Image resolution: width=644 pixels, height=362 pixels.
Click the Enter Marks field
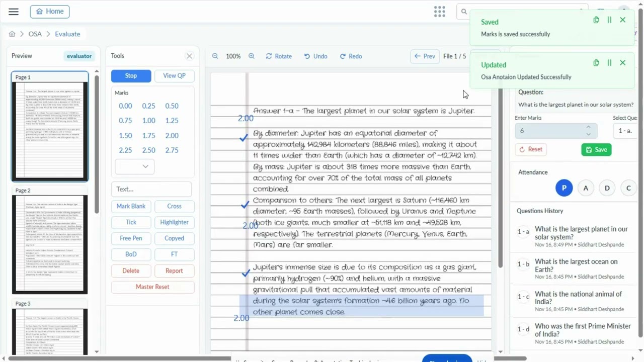coord(556,131)
